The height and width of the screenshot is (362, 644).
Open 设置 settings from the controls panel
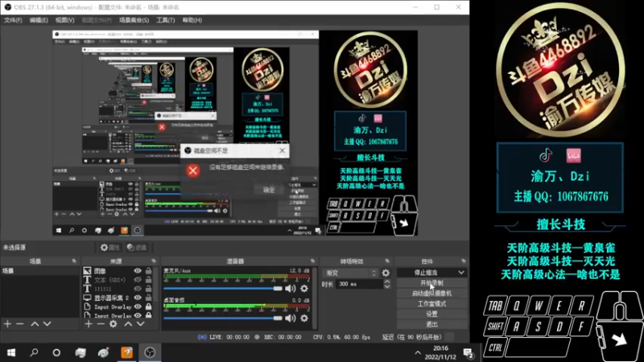431,314
